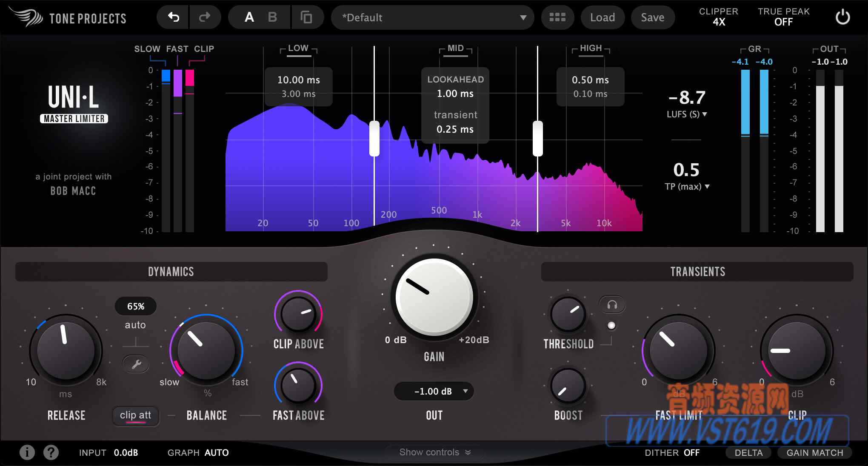Open the LUFS (S) meter mode dropdown
Viewport: 868px width, 466px height.
point(686,114)
